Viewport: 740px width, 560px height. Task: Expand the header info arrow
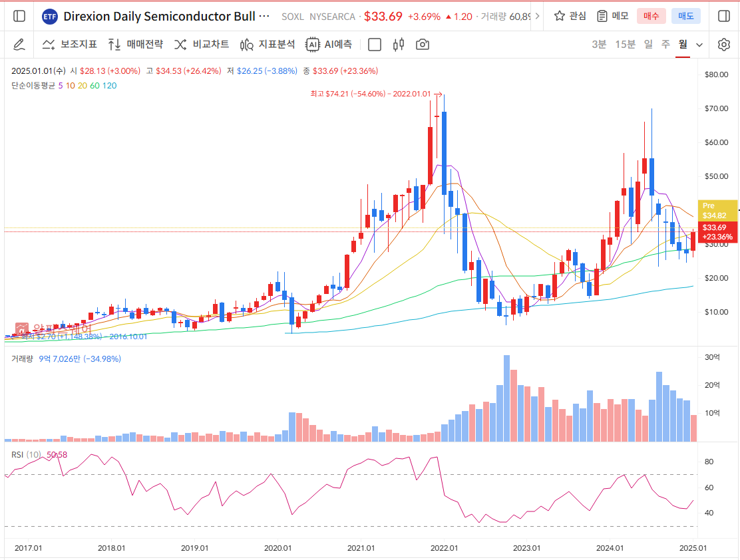[x=537, y=16]
